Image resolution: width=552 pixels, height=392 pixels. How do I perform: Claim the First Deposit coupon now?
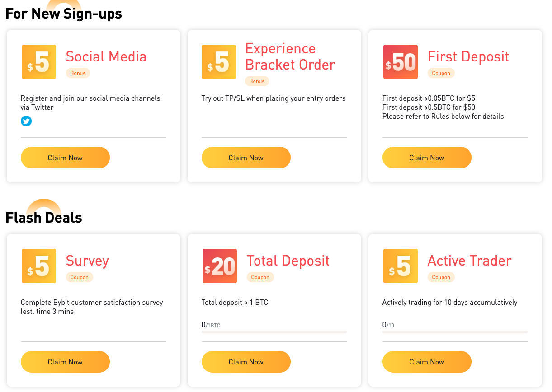(x=427, y=158)
